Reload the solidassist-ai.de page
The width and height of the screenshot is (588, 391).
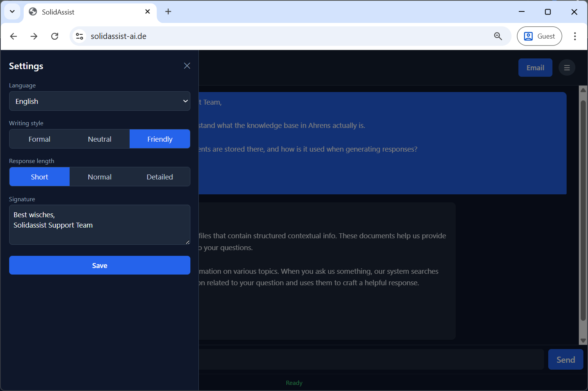[55, 36]
